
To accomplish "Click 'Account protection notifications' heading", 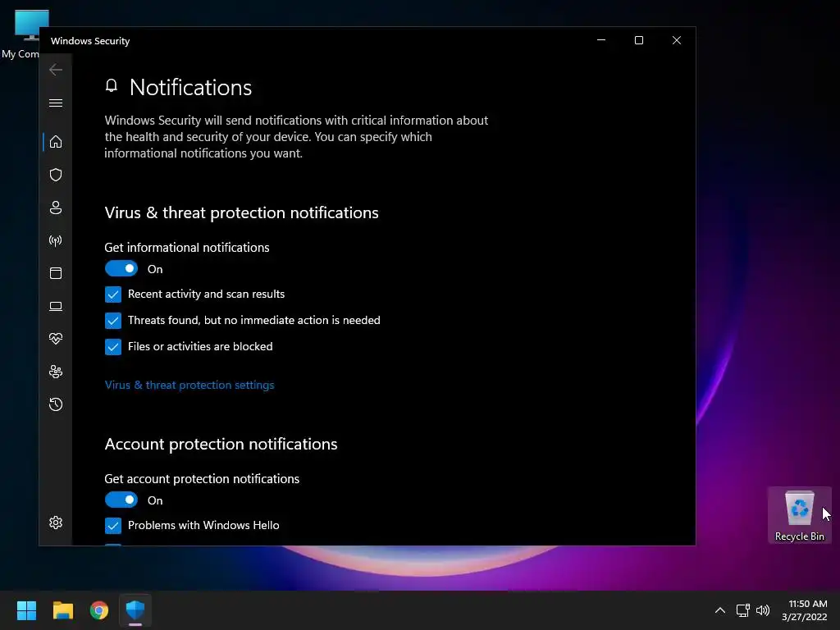I will coord(221,444).
